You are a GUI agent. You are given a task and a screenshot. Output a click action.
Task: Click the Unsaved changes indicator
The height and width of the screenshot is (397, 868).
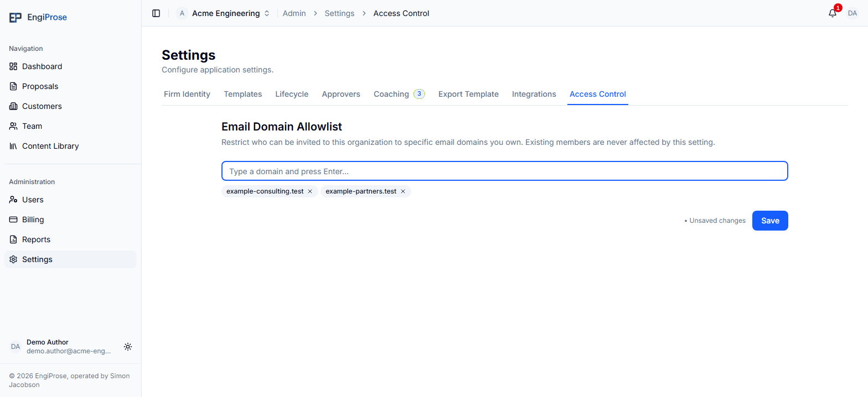pyautogui.click(x=715, y=221)
